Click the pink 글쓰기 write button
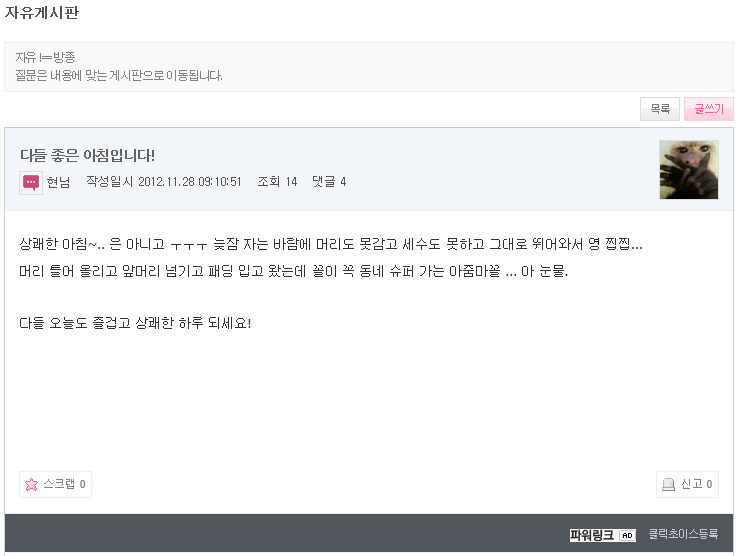 pyautogui.click(x=709, y=109)
